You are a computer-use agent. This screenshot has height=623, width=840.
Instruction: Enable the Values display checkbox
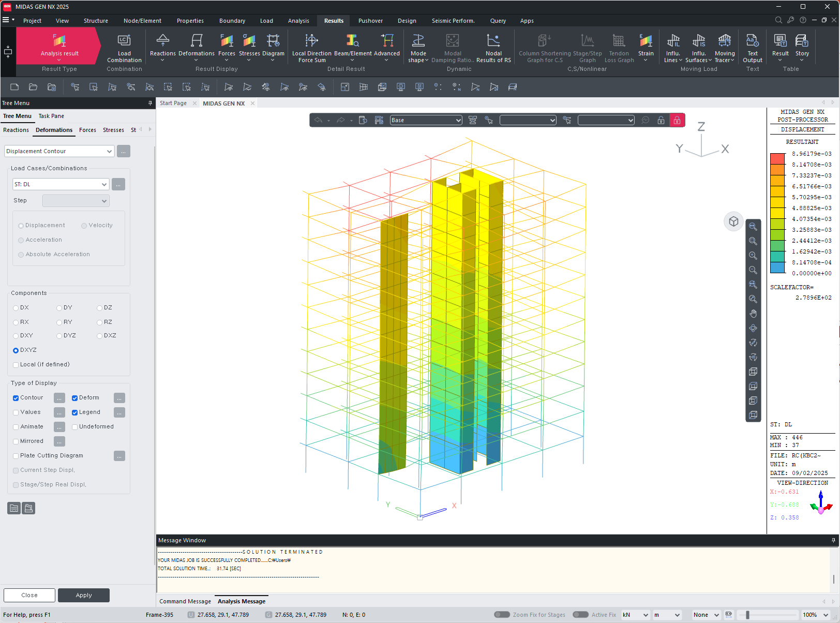pos(16,412)
